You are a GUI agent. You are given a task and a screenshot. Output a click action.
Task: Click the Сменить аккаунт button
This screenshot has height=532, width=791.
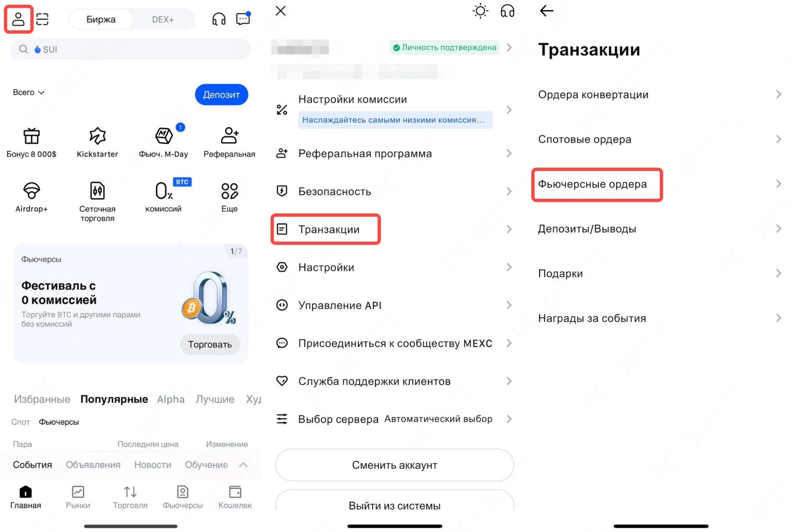[394, 465]
